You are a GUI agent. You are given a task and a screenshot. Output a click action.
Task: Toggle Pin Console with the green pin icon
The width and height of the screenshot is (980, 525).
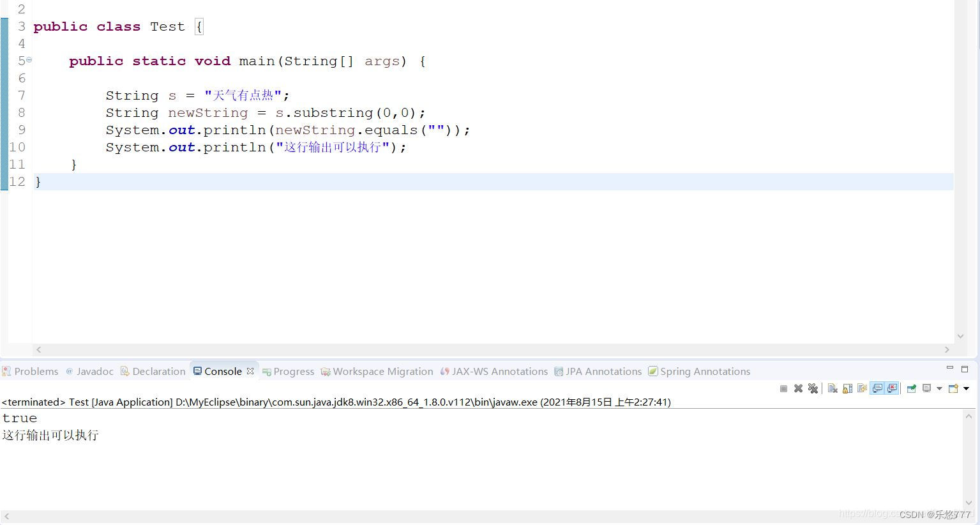(912, 388)
